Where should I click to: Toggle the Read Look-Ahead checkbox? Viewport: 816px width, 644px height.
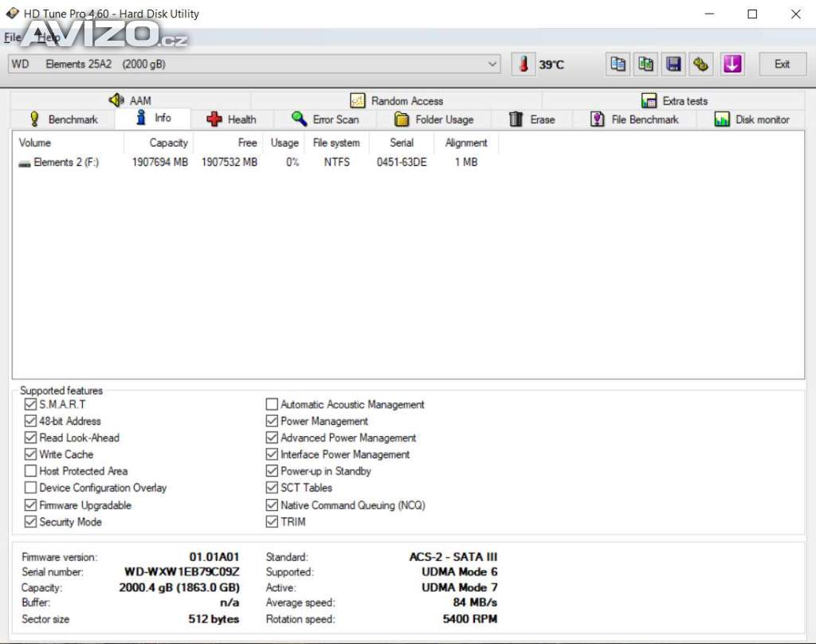(x=30, y=438)
